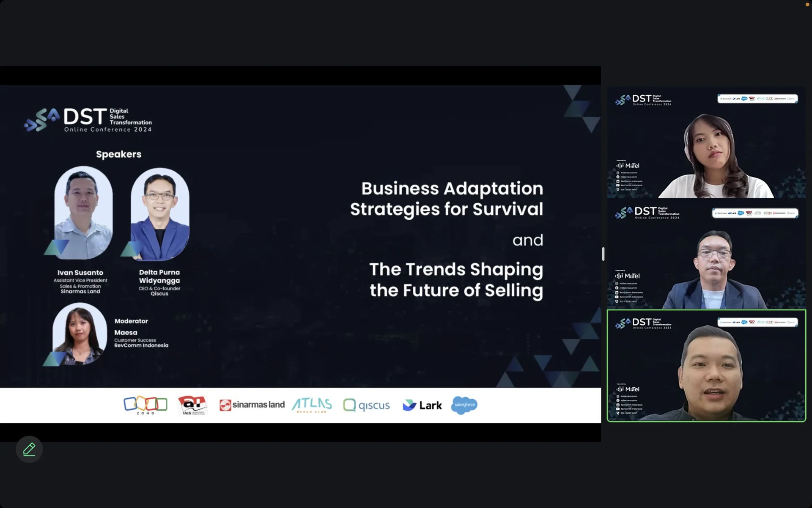The image size is (812, 508).
Task: Click the divider handle beside the video panel
Action: [603, 254]
